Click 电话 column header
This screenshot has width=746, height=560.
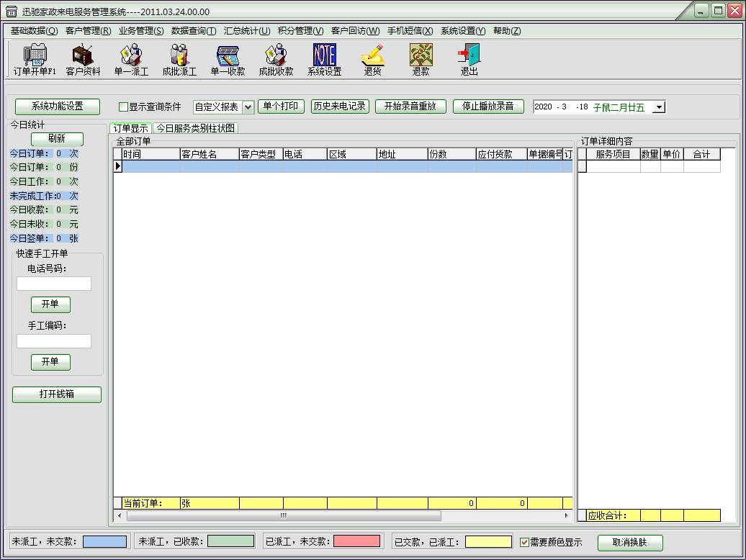pos(305,154)
